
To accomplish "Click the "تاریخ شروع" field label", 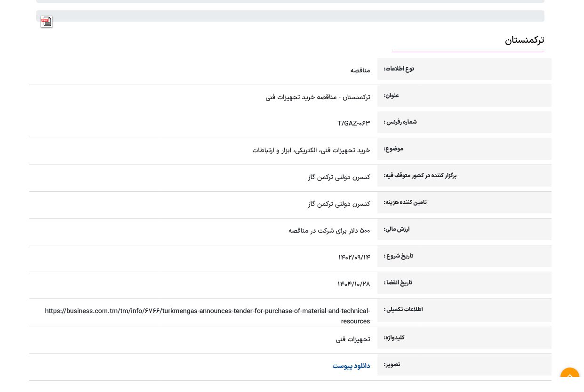I will pos(398,256).
